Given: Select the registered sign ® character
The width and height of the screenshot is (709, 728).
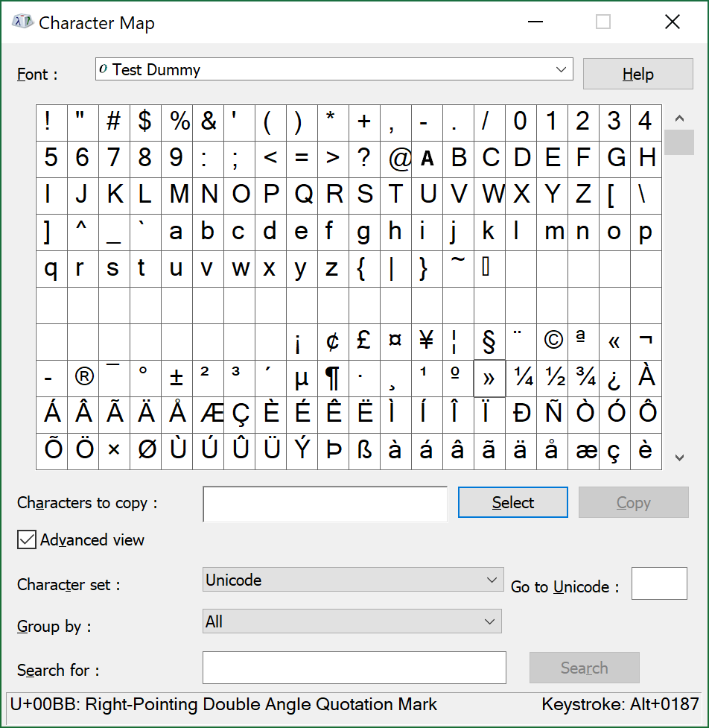Looking at the screenshot, I should 83,379.
